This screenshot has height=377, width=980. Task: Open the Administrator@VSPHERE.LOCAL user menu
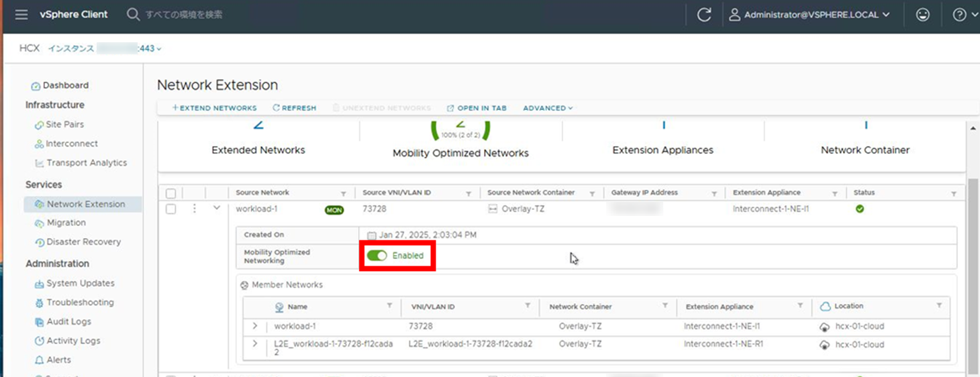pos(810,15)
